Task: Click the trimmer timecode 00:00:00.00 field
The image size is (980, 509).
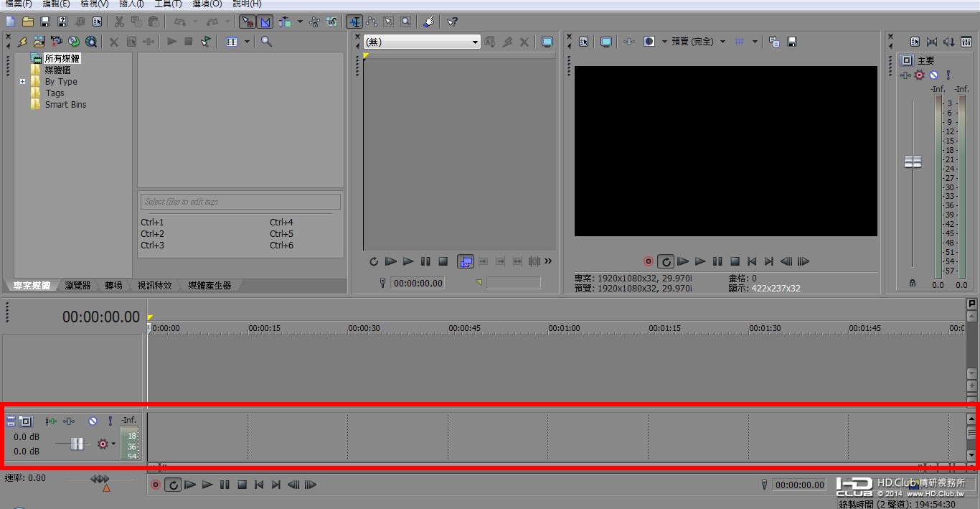Action: click(418, 284)
